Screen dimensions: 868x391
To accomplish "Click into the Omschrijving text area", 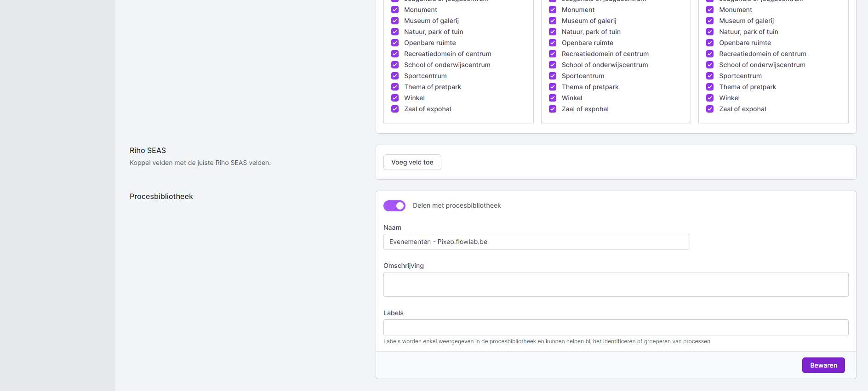I will coord(616,284).
